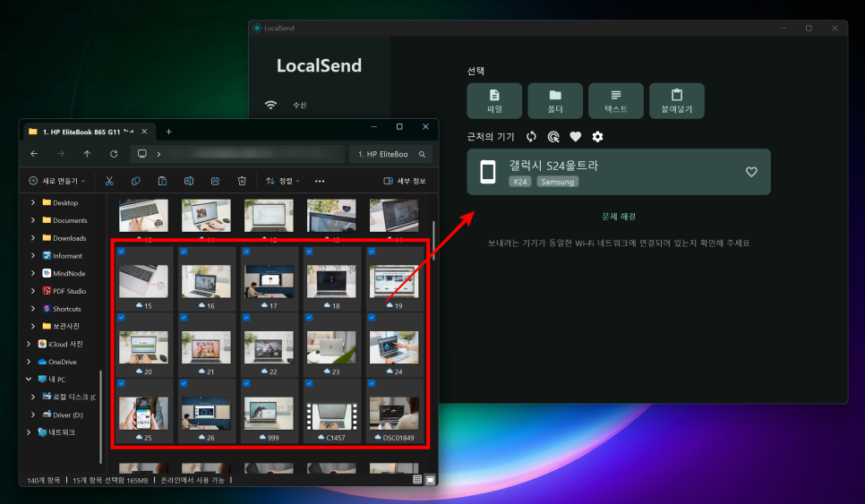Switch to details list view in status bar
Screen dimensions: 865x504
coord(417,480)
